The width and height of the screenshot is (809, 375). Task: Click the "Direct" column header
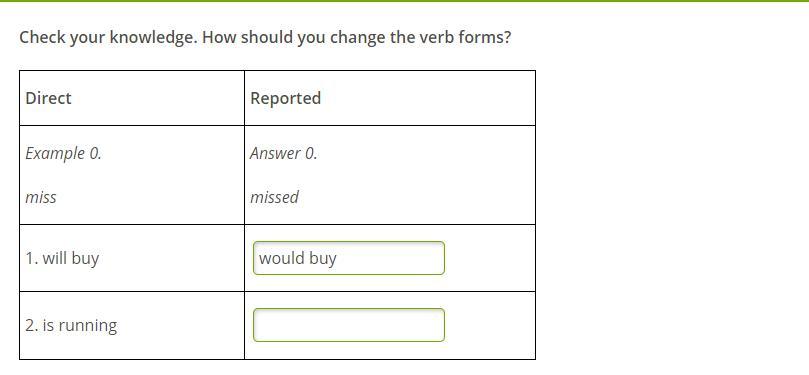click(48, 98)
